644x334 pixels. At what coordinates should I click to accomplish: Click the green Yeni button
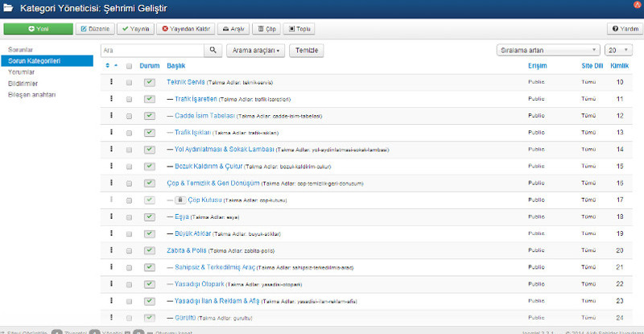38,29
